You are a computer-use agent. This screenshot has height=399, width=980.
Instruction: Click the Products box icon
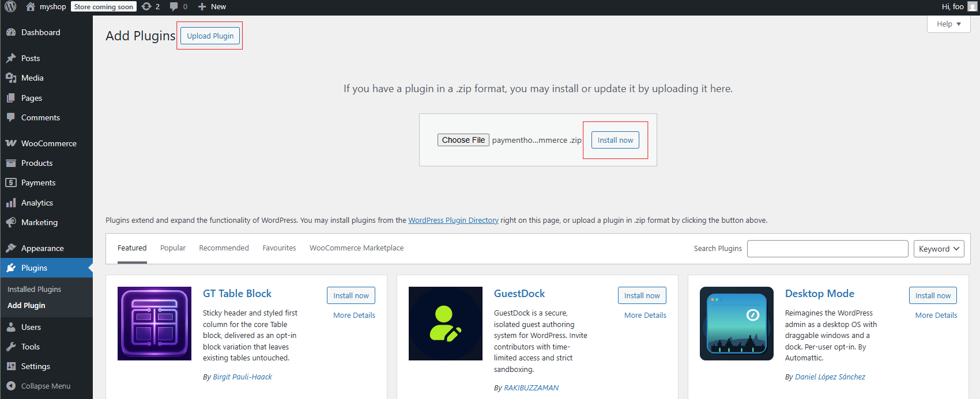(11, 163)
